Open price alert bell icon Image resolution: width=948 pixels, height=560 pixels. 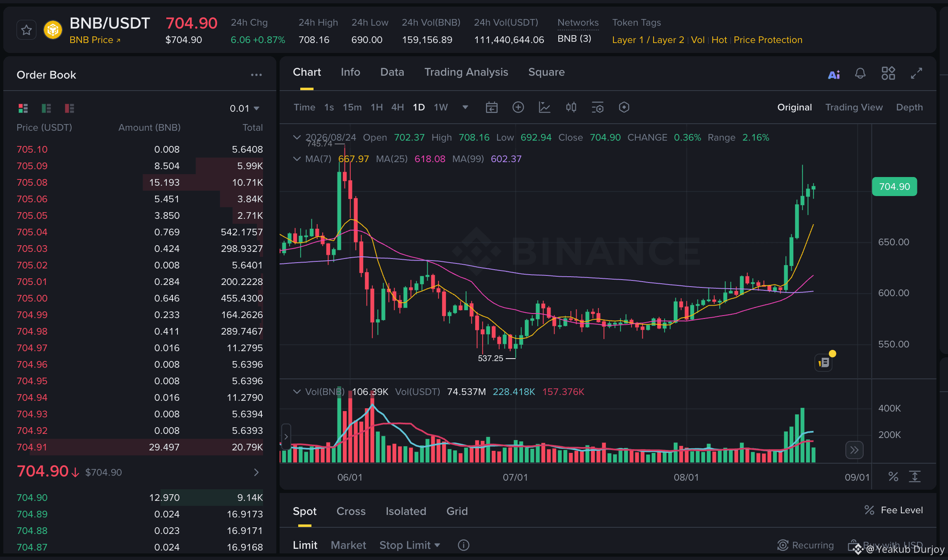tap(860, 74)
